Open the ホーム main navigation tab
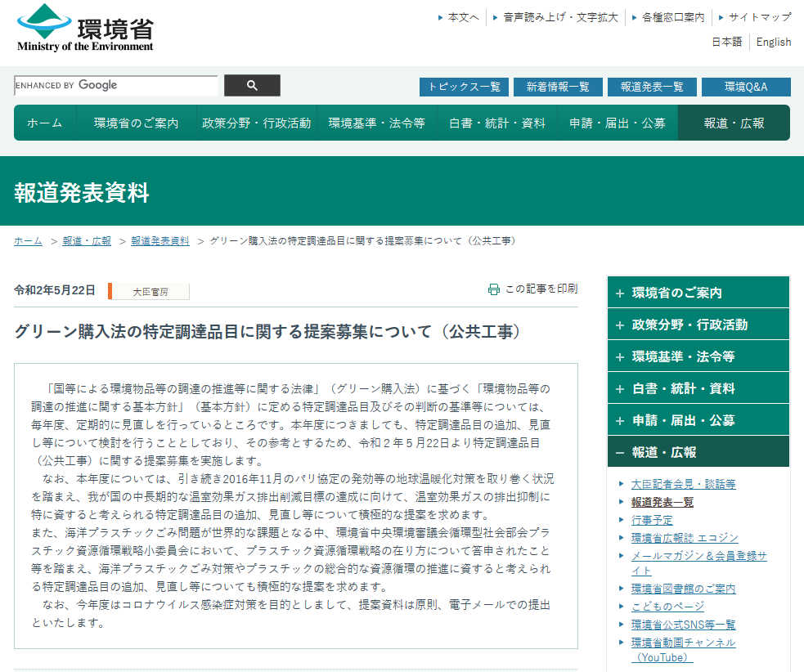 pyautogui.click(x=44, y=123)
